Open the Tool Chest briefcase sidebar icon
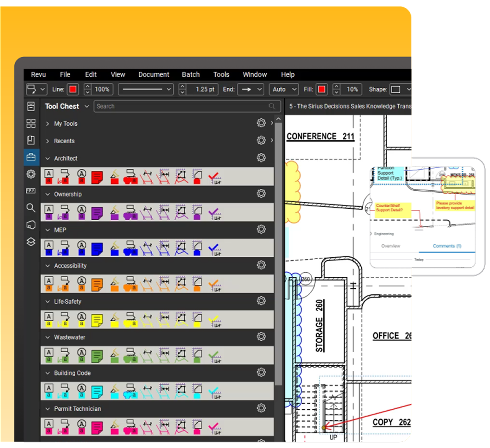 coord(31,157)
